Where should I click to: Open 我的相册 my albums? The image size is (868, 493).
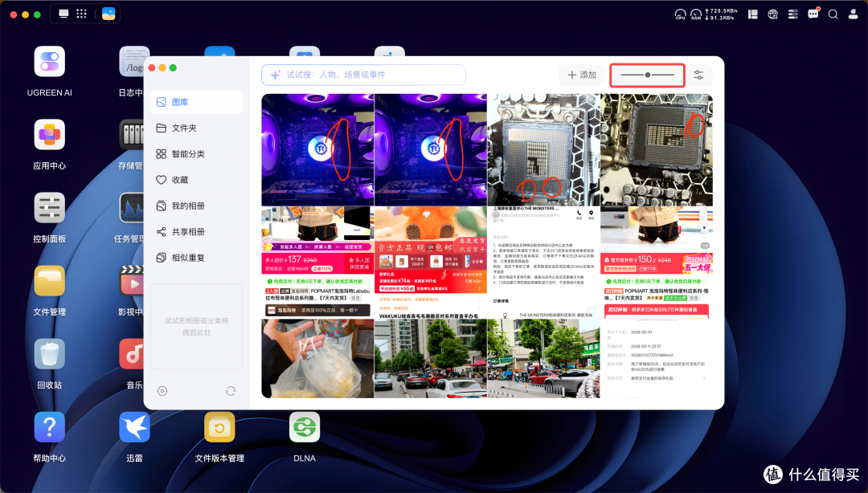(197, 206)
